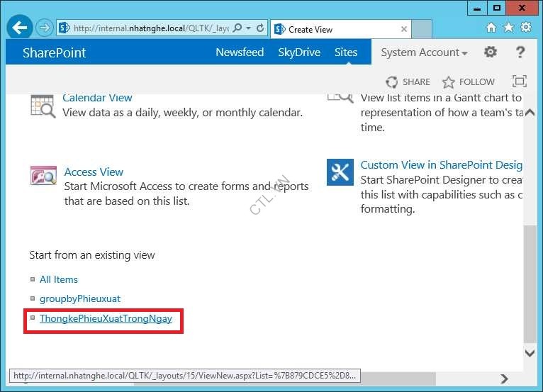The width and height of the screenshot is (543, 392).
Task: Expand the System Account dropdown menu
Action: tap(424, 52)
